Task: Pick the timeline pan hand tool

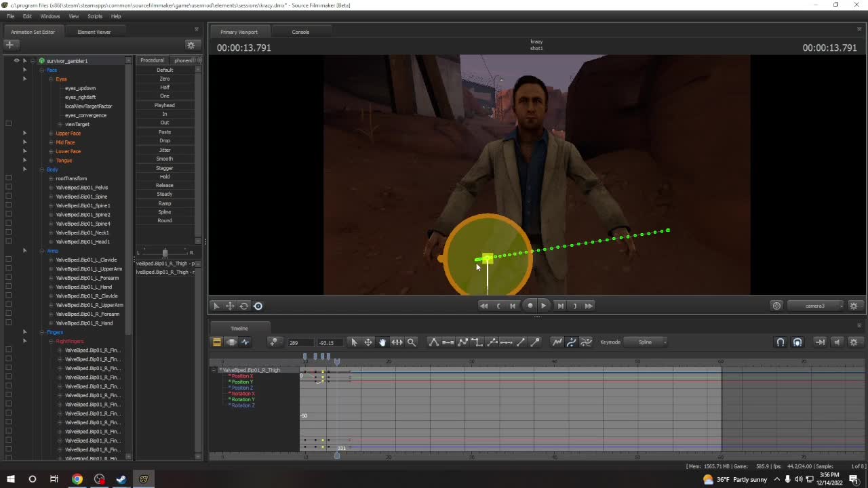Action: pos(382,342)
